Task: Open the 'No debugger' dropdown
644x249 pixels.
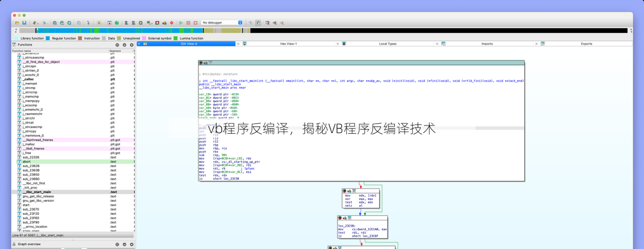Action: point(222,23)
